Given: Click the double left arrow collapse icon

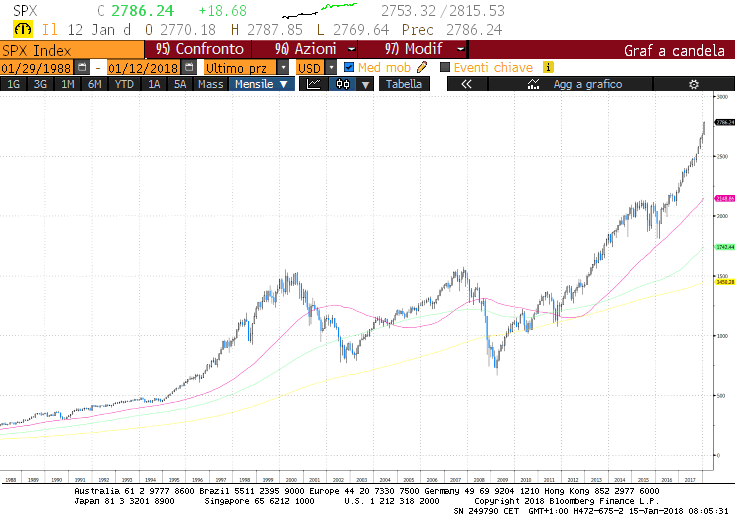Looking at the screenshot, I should 467,84.
